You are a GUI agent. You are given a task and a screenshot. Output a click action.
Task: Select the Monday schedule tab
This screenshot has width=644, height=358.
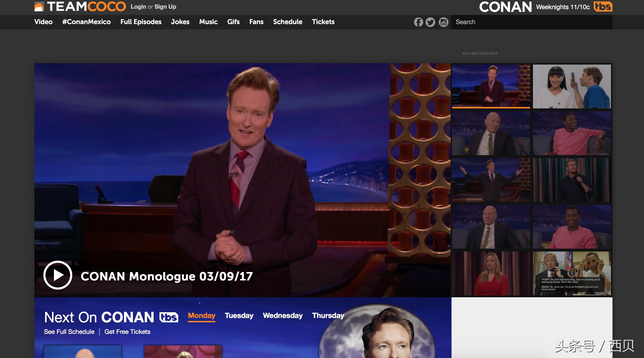pos(202,316)
